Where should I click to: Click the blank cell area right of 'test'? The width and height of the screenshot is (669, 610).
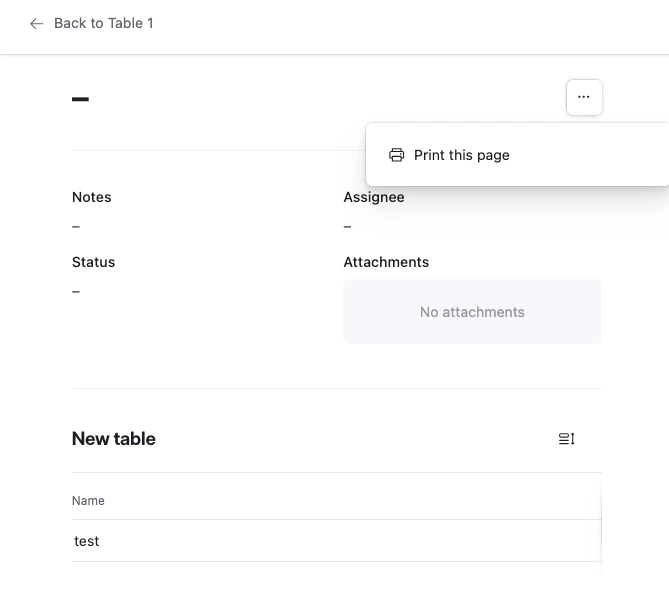350,541
